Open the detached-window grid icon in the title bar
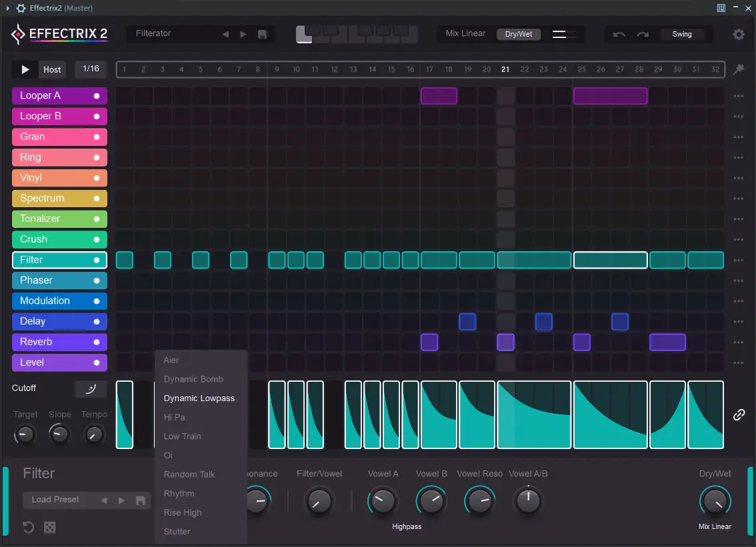This screenshot has width=756, height=547. coord(721,8)
